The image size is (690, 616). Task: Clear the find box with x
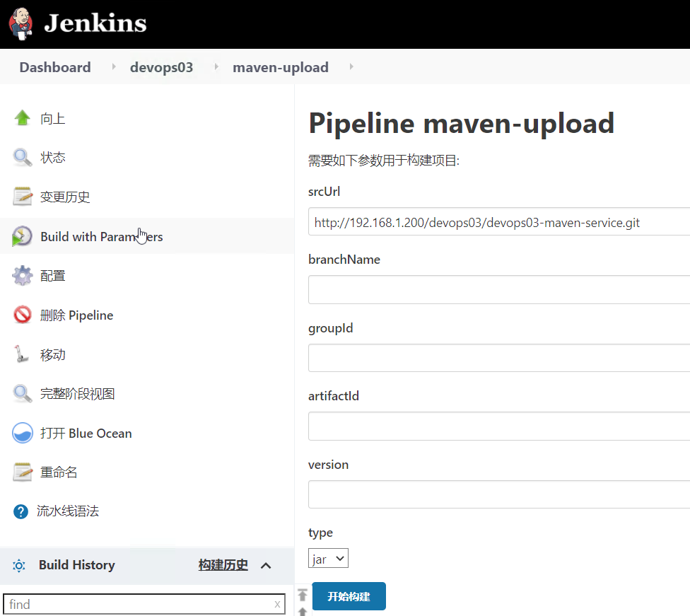[277, 605]
